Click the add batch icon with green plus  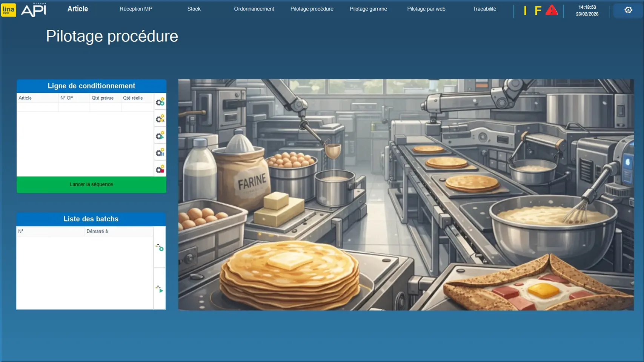coord(160,247)
